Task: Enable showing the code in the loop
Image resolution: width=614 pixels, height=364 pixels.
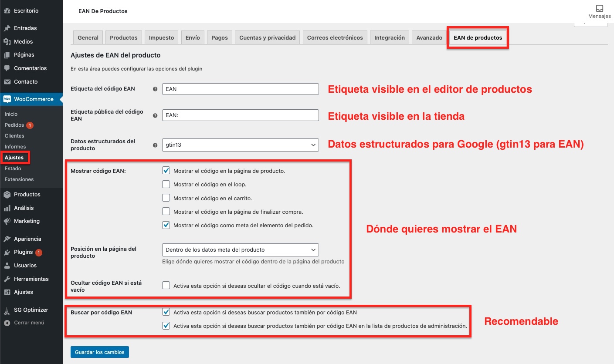Action: pos(166,184)
